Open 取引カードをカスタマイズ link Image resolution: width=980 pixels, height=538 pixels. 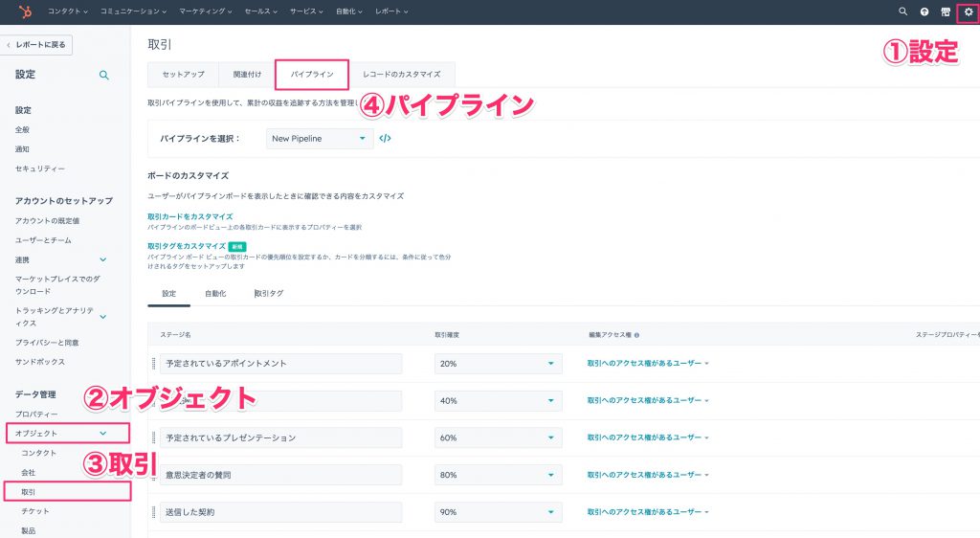tap(190, 216)
